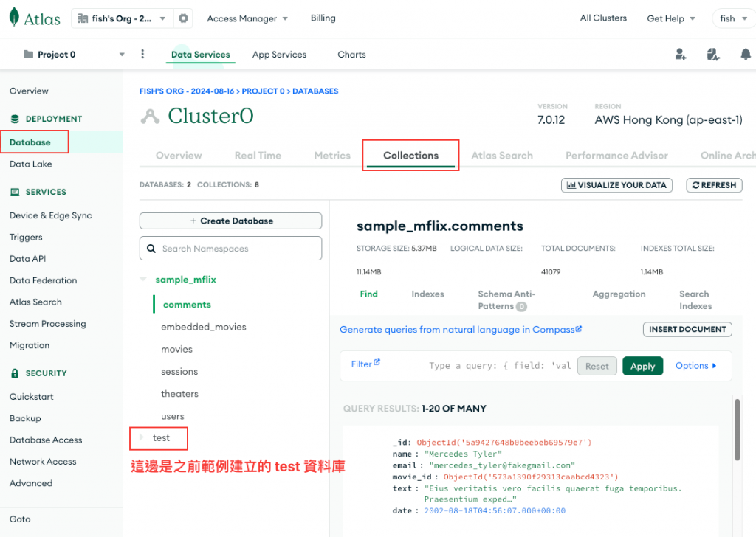The height and width of the screenshot is (537, 756).
Task: Open the Get Help dropdown
Action: 670,18
